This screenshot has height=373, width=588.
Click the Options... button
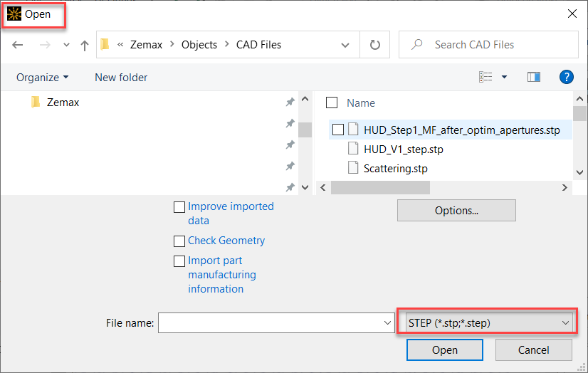tap(456, 210)
